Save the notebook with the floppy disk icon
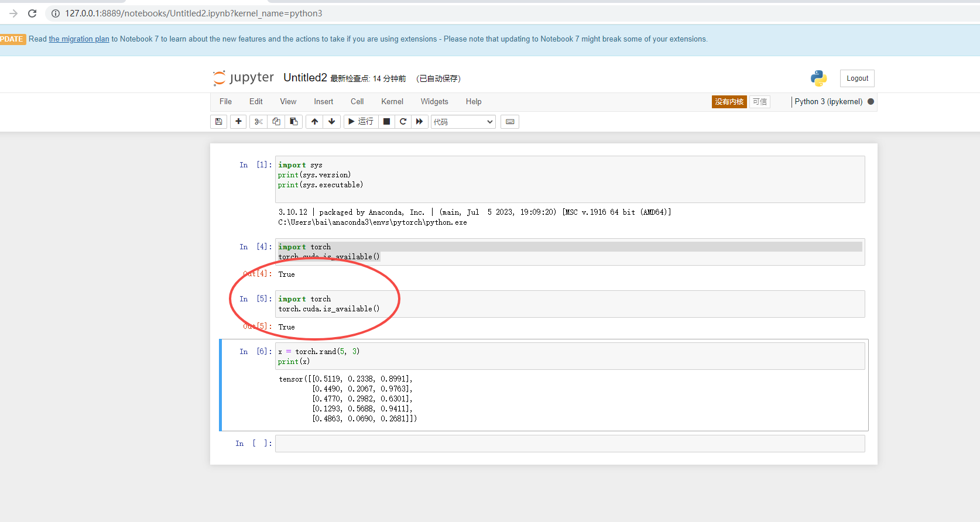 pos(218,122)
